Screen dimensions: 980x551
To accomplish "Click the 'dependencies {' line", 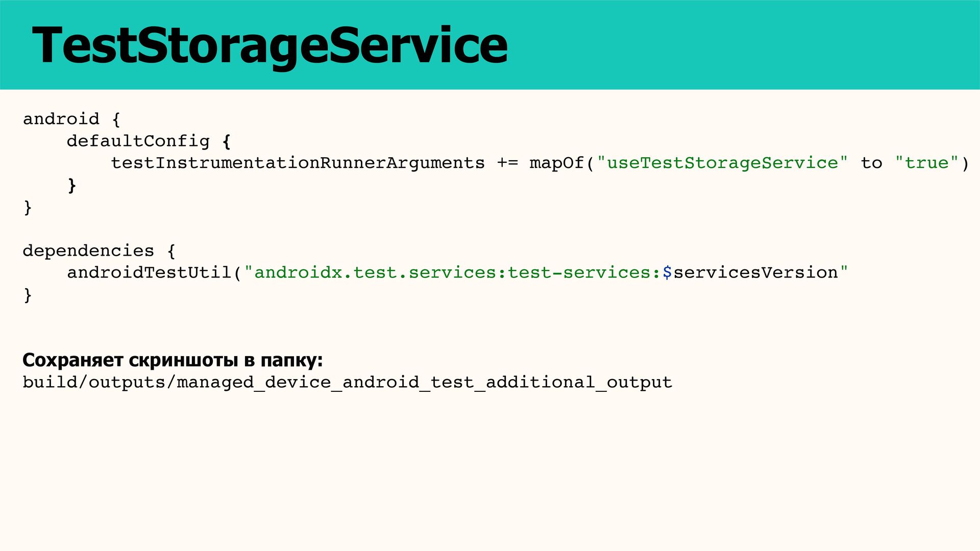I will (x=99, y=251).
